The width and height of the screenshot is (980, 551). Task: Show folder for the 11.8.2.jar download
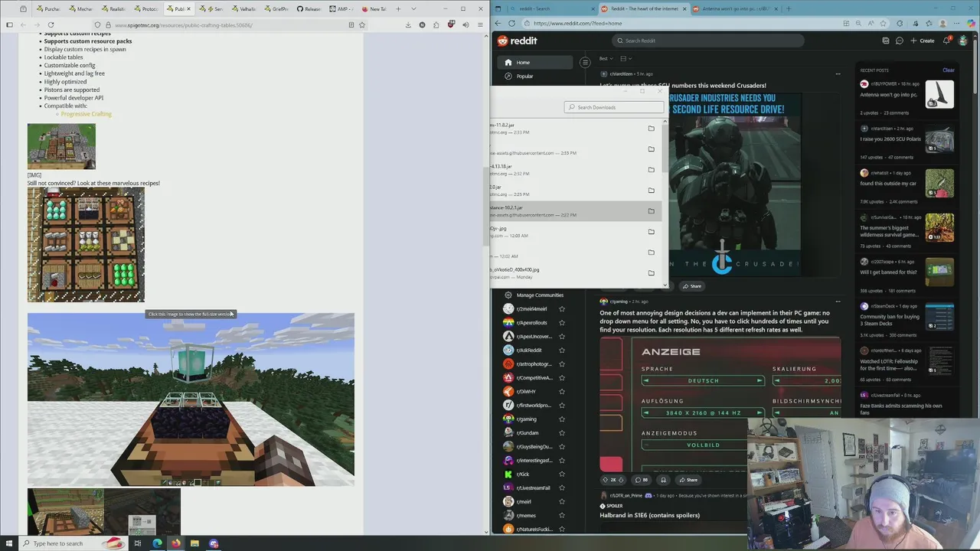[651, 129]
